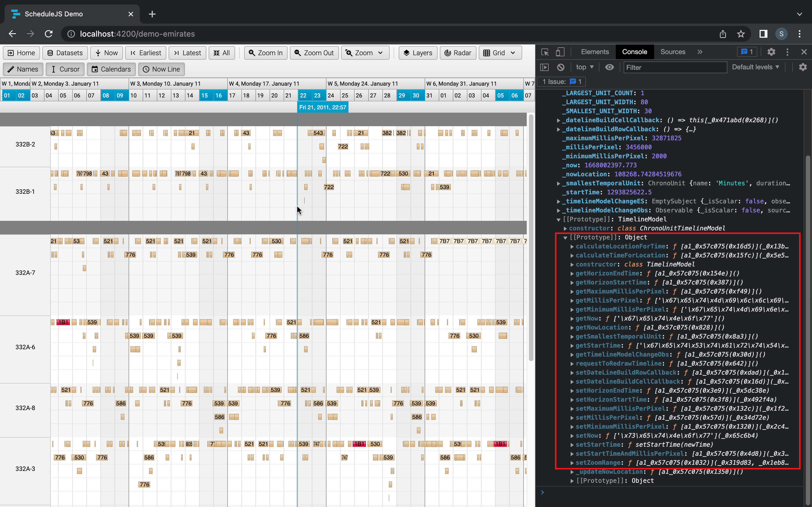Switch to the Elements panel
This screenshot has height=507, width=812.
[x=594, y=52]
